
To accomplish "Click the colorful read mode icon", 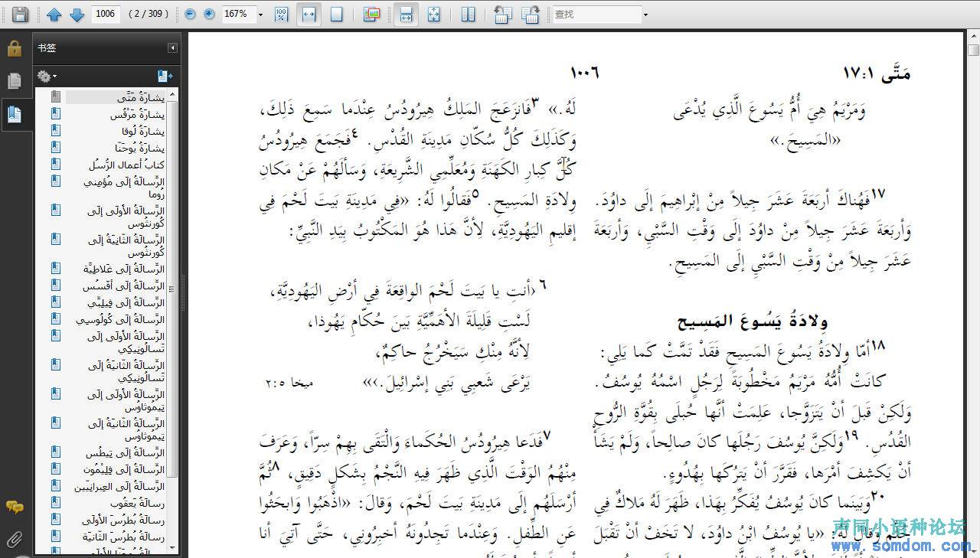I will coord(371,14).
